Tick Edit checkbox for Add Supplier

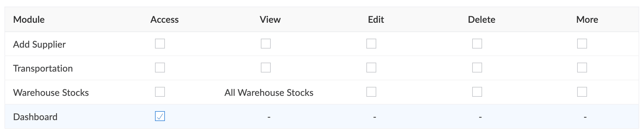371,44
